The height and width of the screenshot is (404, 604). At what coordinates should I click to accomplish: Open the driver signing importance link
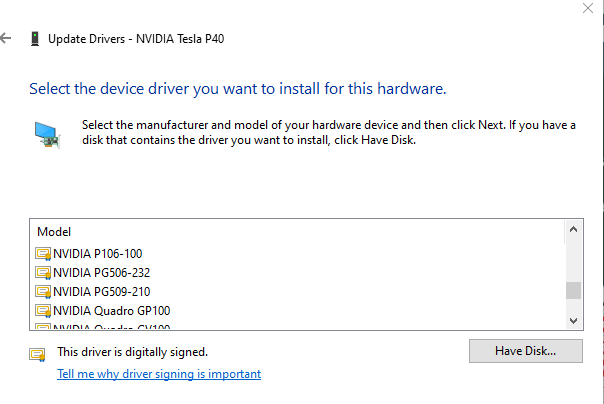point(159,374)
